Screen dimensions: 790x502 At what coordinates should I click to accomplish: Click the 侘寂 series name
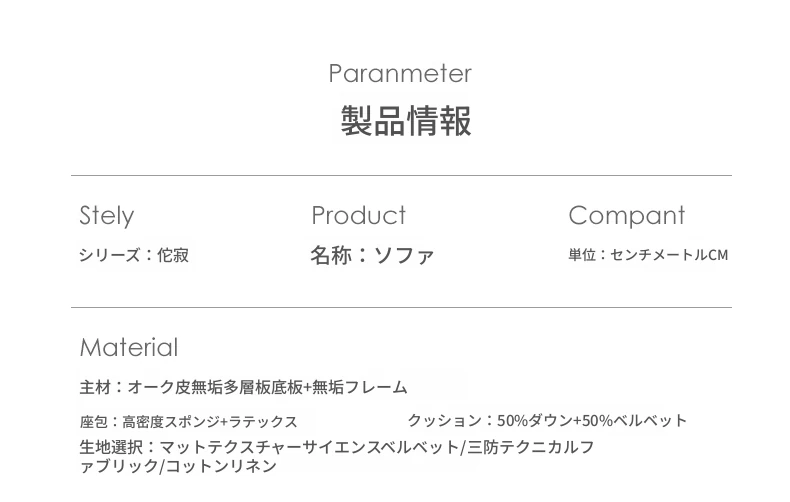click(173, 255)
